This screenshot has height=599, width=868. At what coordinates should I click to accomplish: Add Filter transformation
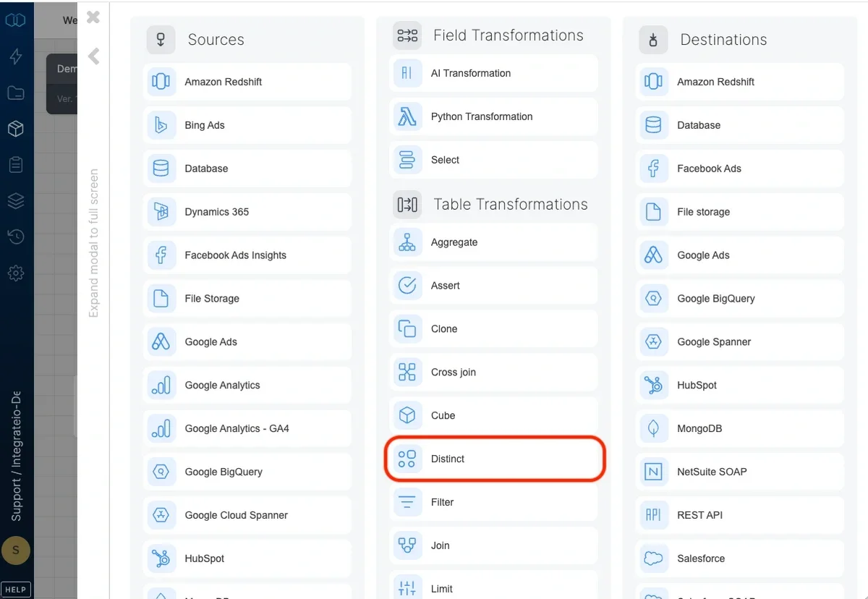pyautogui.click(x=494, y=503)
